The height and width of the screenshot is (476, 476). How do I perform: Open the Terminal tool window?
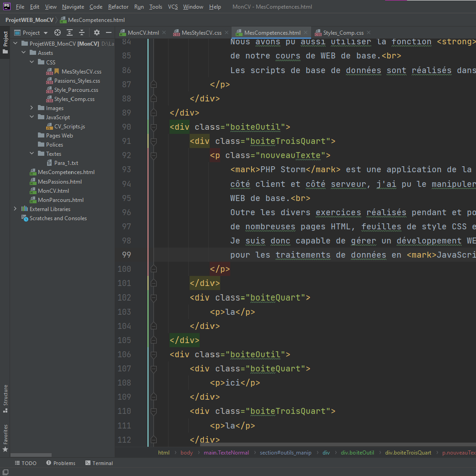point(99,463)
